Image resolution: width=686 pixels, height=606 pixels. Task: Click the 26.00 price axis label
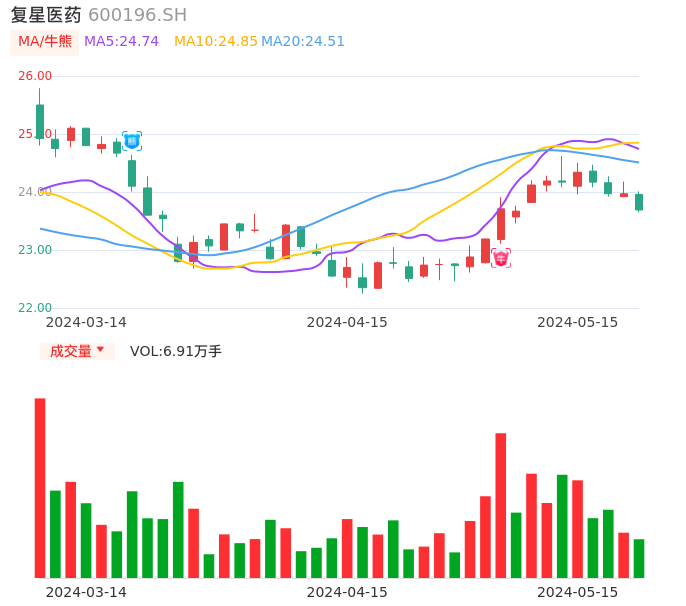35,76
